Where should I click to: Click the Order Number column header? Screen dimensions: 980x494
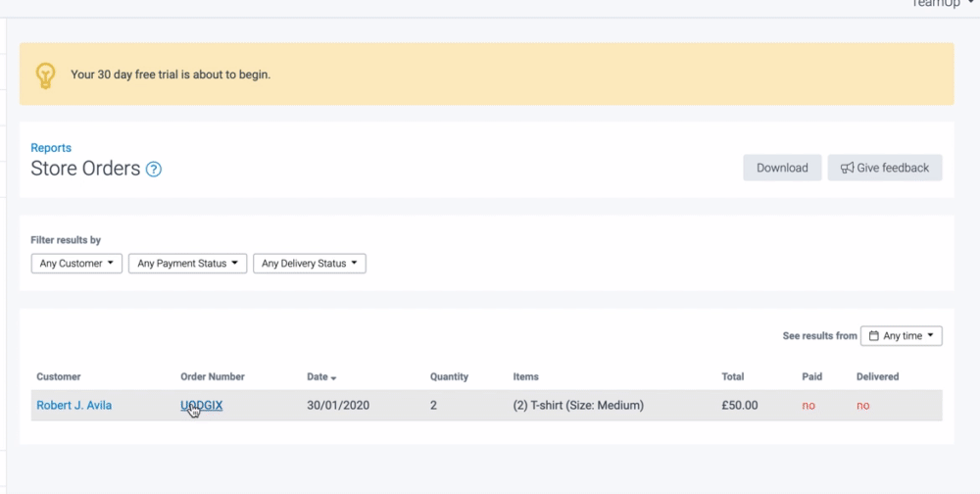[213, 376]
